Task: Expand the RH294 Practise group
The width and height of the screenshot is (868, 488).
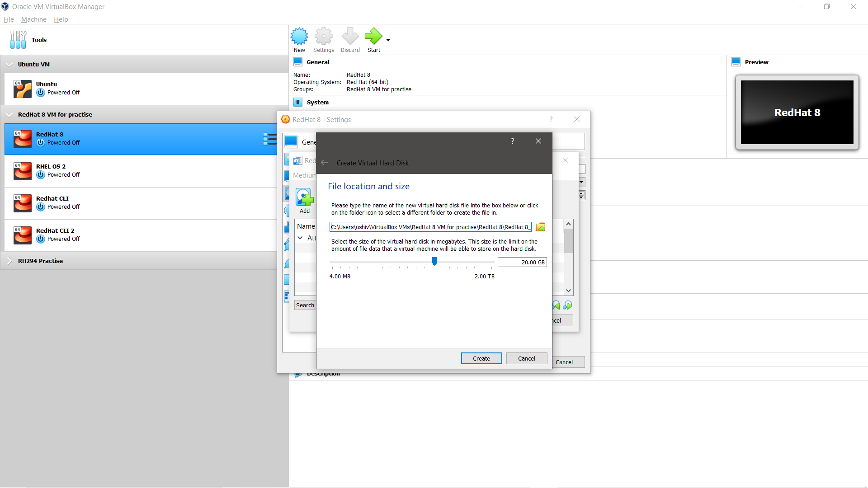Action: point(9,261)
